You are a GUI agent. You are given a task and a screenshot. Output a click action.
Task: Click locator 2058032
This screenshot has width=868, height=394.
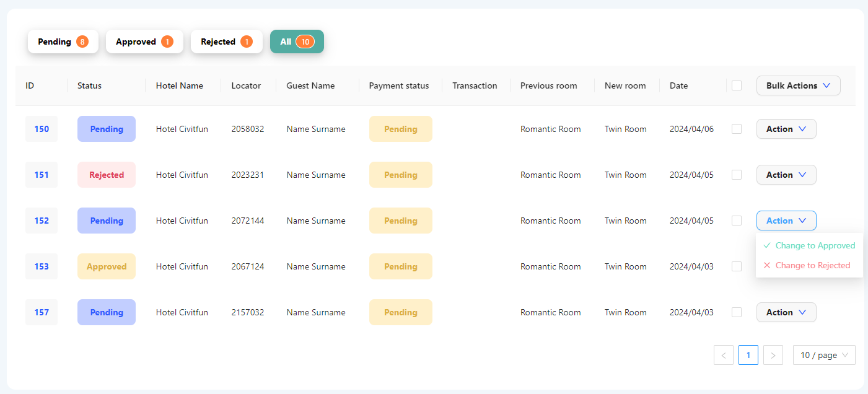click(248, 129)
